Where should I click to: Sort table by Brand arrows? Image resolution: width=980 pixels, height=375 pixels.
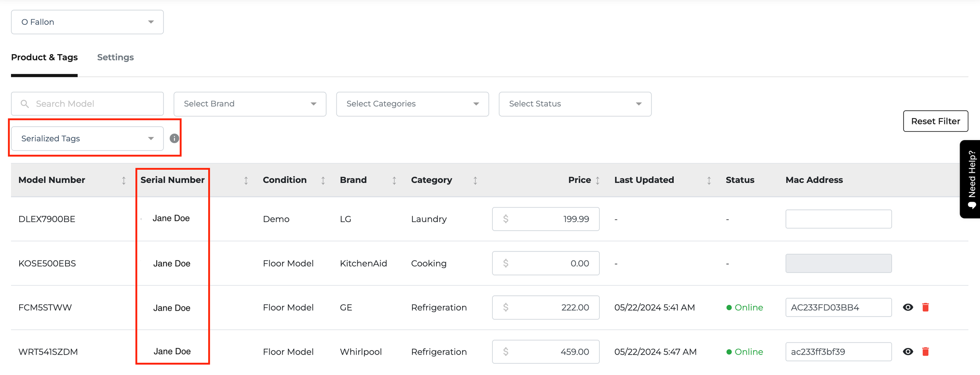(394, 180)
